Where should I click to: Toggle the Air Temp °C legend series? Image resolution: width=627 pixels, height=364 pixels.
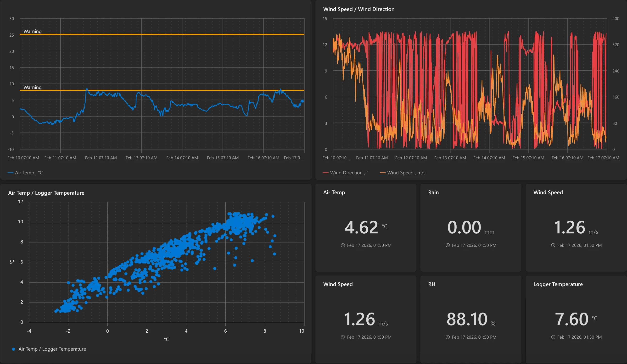29,172
